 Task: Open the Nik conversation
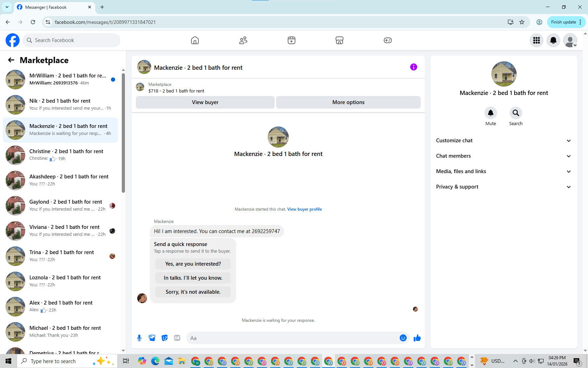pyautogui.click(x=60, y=105)
